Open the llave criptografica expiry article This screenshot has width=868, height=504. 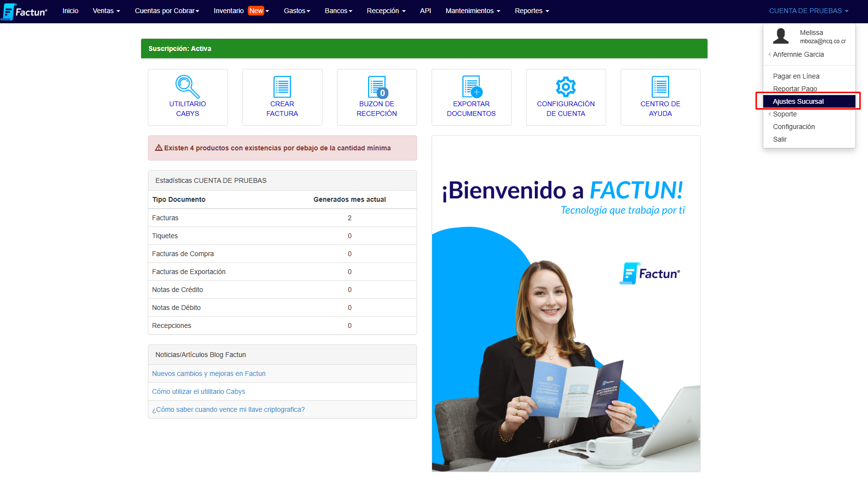tap(228, 409)
